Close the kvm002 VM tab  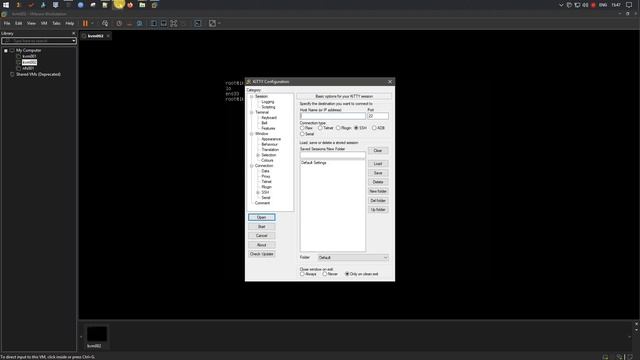coord(108,36)
